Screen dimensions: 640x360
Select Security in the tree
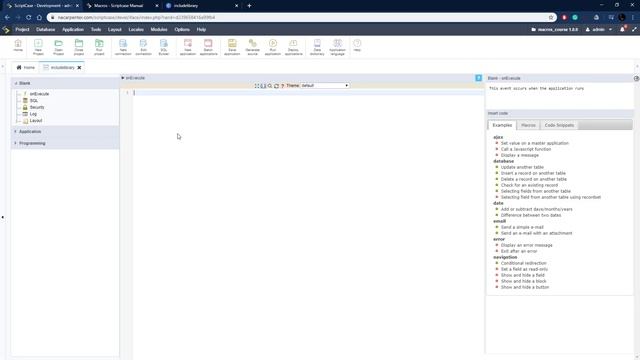(37, 107)
